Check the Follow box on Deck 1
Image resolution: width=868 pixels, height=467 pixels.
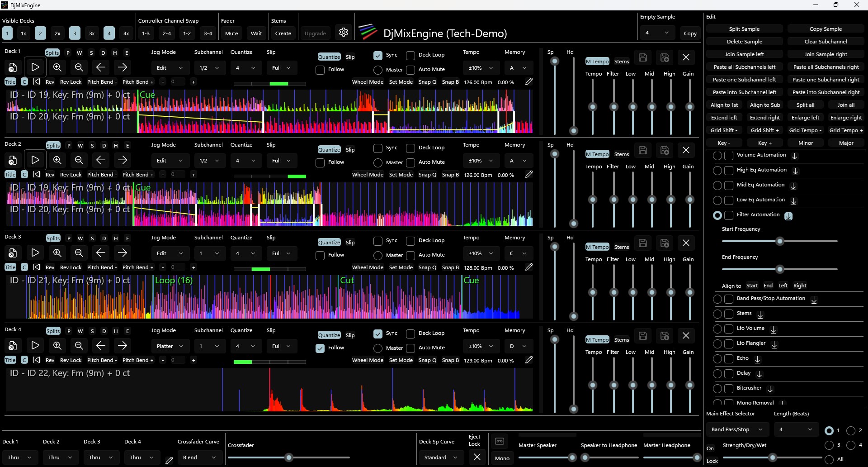(x=320, y=70)
